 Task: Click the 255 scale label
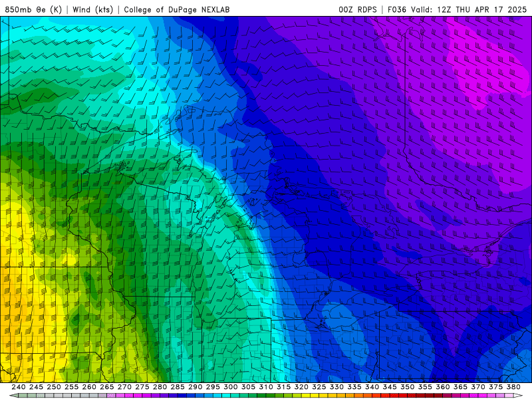coord(71,387)
